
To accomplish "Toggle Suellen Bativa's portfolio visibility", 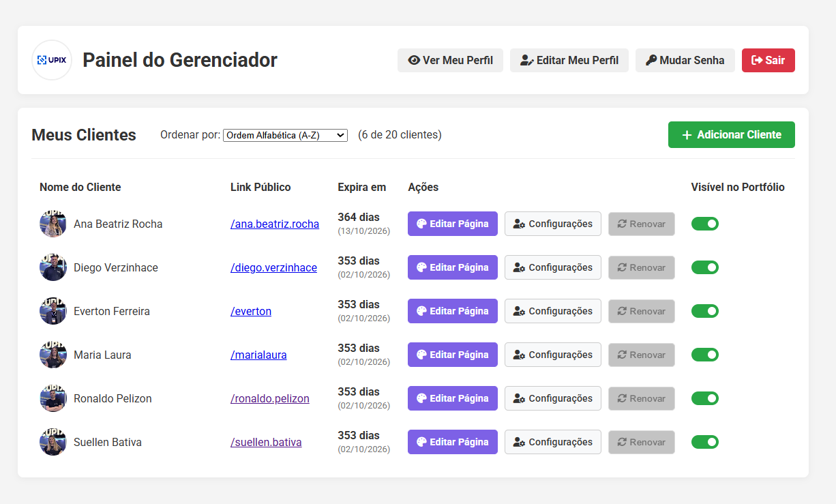I will coord(704,442).
